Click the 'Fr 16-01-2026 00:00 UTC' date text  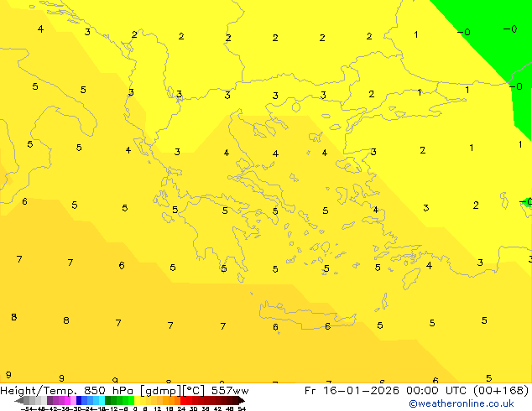387,391
